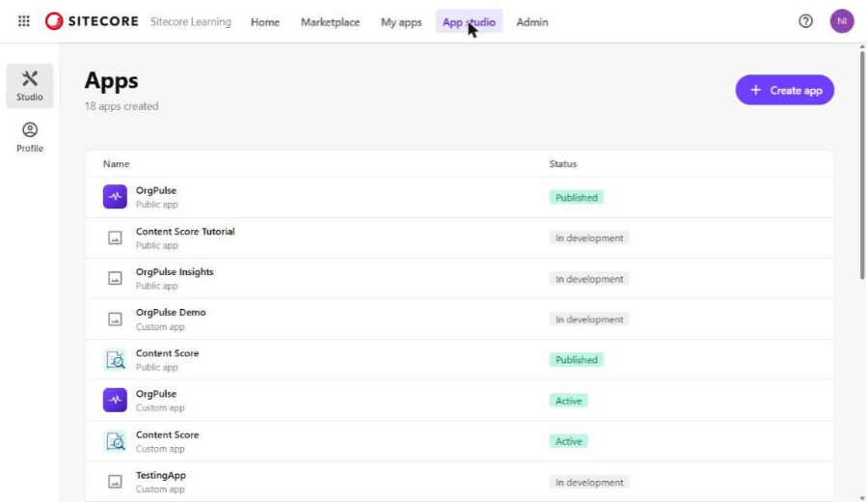Click In development badge for Content Score Tutorial

click(x=589, y=237)
